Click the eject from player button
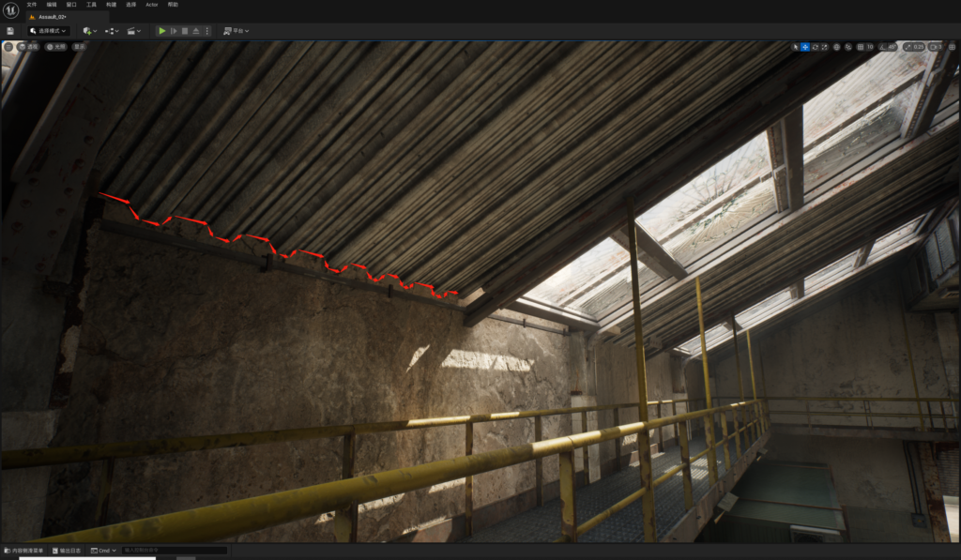The image size is (961, 560). click(x=196, y=31)
